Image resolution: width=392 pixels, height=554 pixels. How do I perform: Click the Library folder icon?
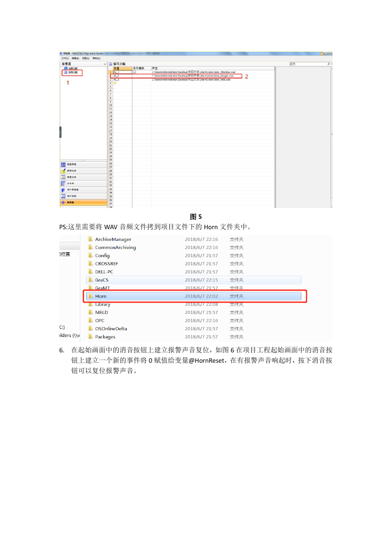point(90,304)
